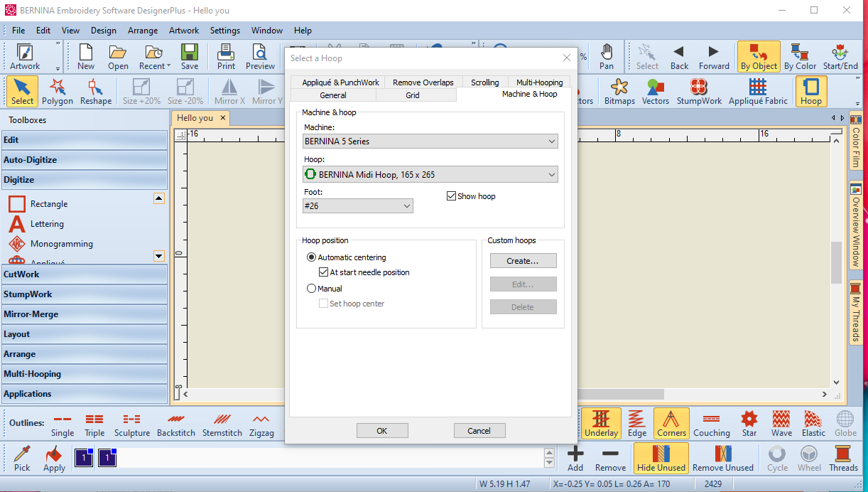The width and height of the screenshot is (868, 492).
Task: Open the Machine dropdown
Action: click(x=430, y=141)
